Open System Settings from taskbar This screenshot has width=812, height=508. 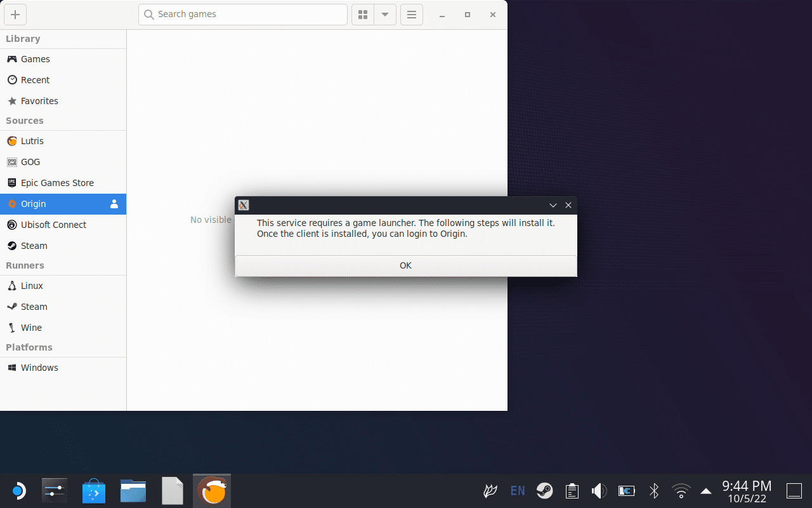(55, 491)
